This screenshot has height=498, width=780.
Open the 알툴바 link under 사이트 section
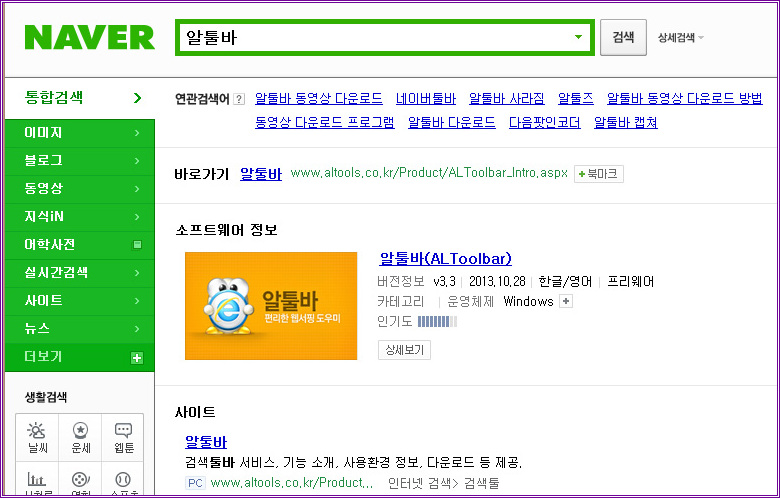click(206, 442)
